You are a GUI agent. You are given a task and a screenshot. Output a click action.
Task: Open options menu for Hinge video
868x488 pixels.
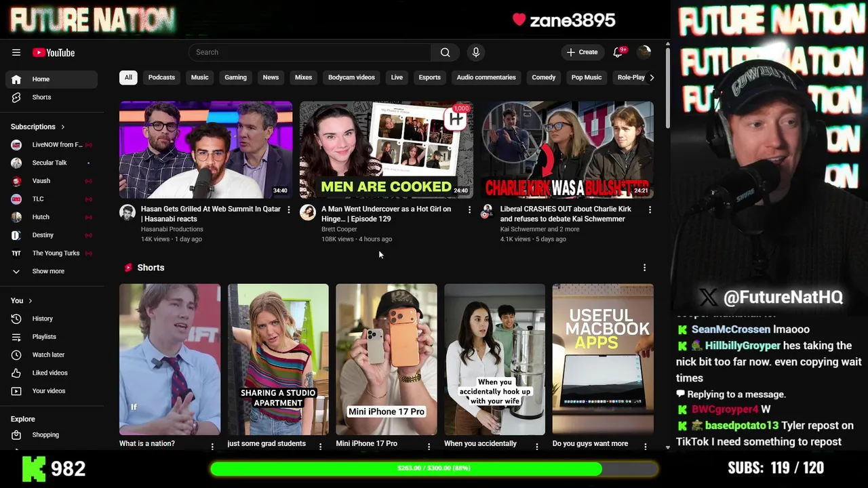[x=469, y=210]
